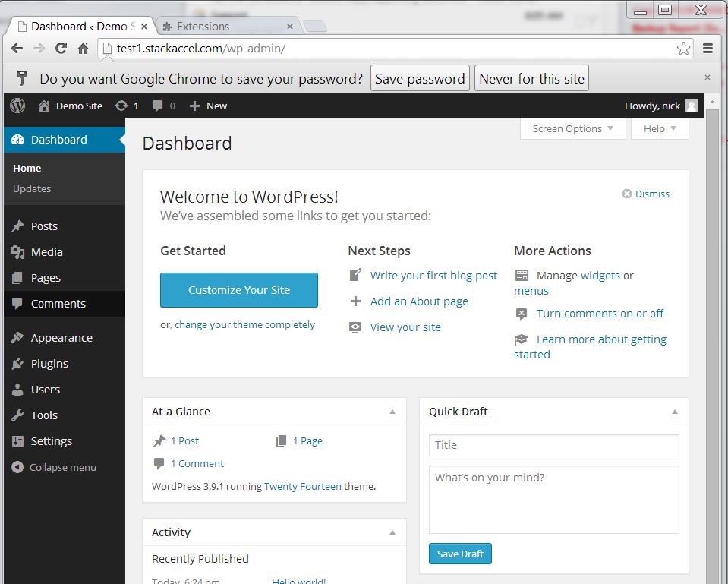Click the comments bubble in the admin bar
Screen dimensions: 728x584
[156, 106]
